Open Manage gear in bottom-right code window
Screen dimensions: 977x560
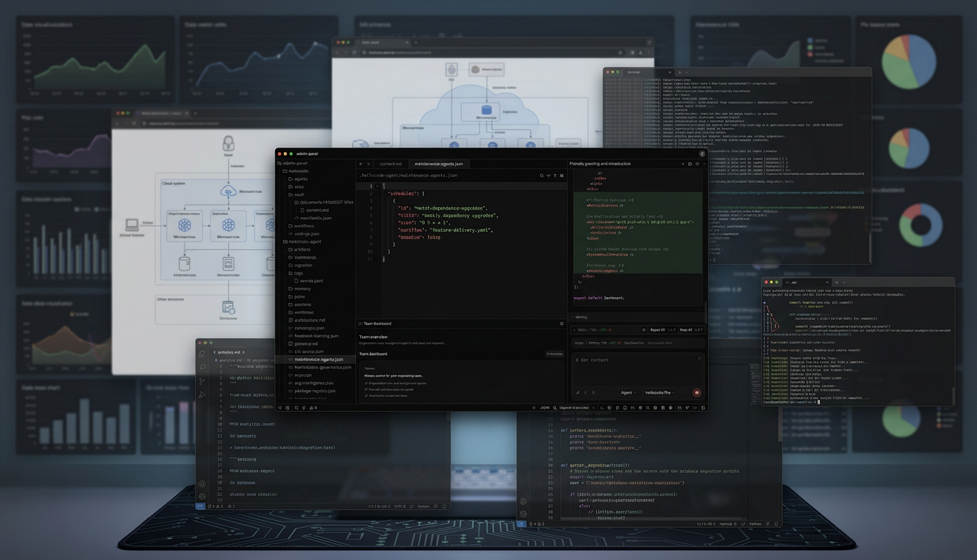point(523,514)
